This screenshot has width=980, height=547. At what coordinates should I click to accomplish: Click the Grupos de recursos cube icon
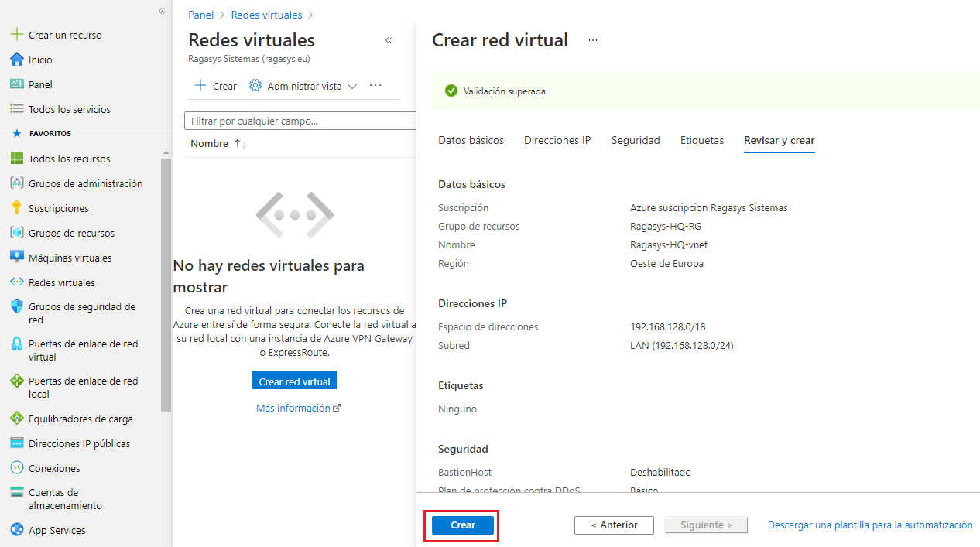pyautogui.click(x=16, y=233)
